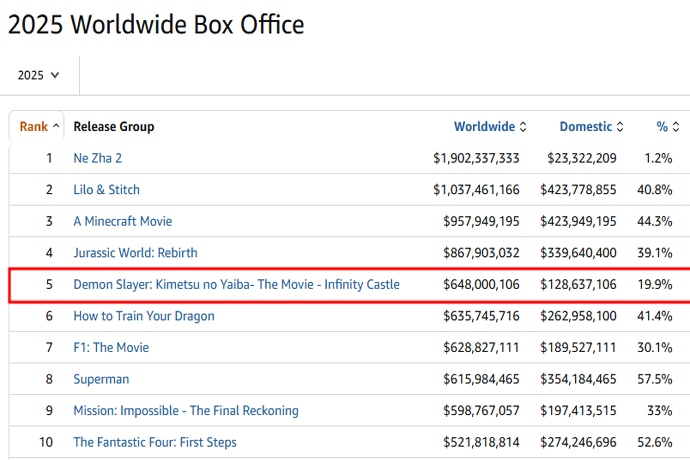The image size is (690, 460).
Task: Open A Minecraft Movie page
Action: click(x=122, y=221)
